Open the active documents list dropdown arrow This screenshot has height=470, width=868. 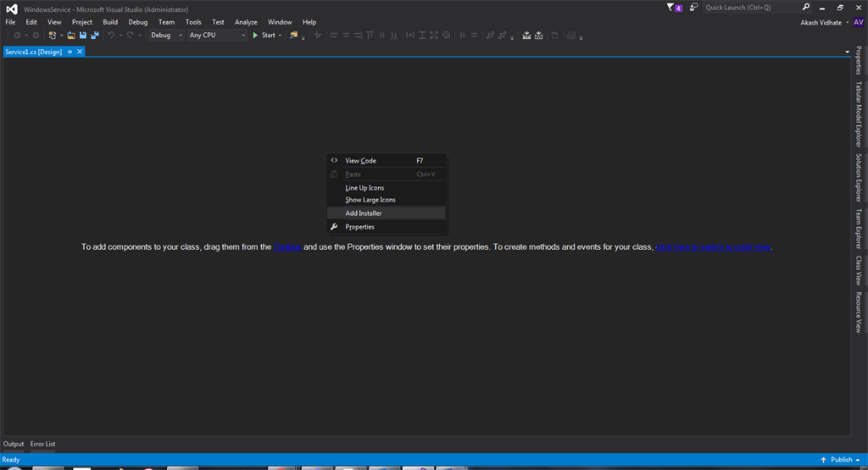click(847, 52)
